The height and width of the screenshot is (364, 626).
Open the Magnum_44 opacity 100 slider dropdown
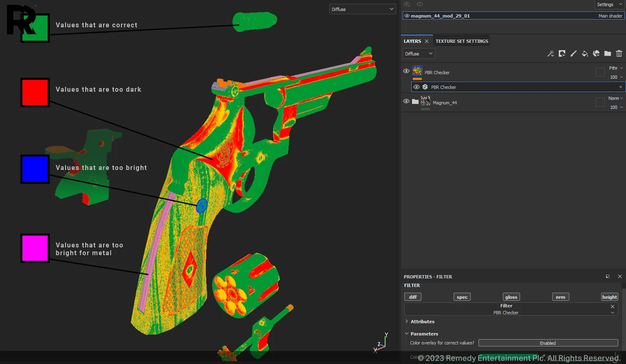(616, 107)
